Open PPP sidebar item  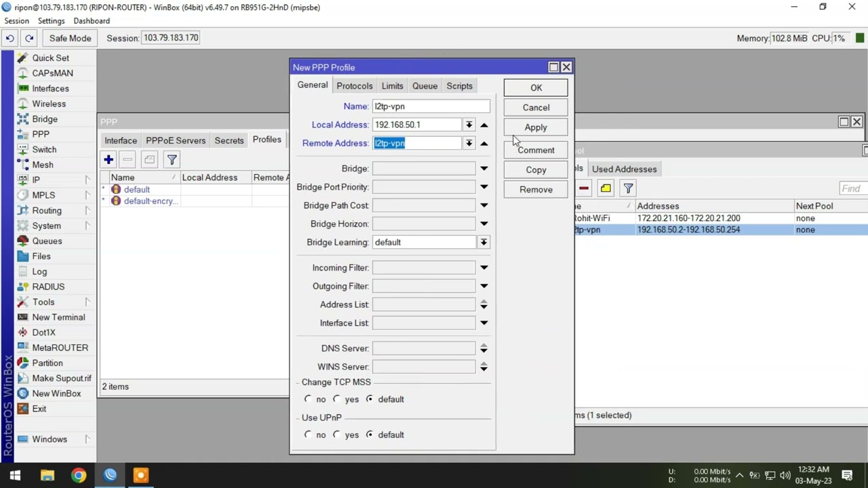tap(41, 134)
